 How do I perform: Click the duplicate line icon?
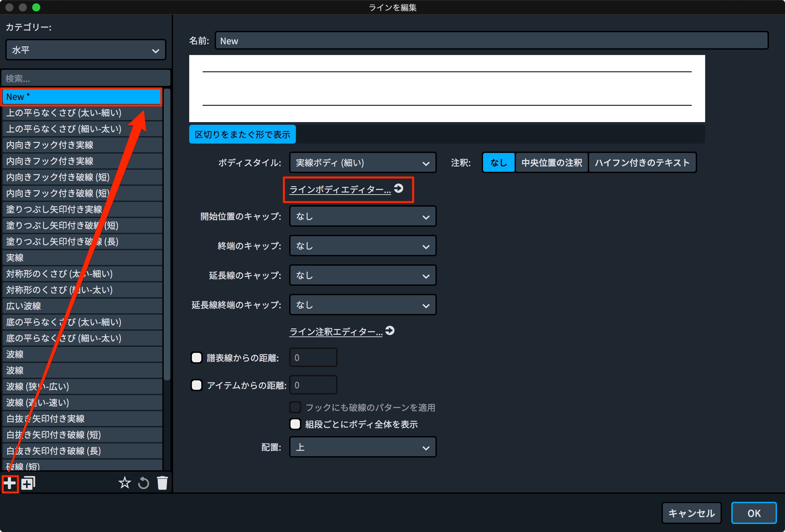tap(29, 483)
